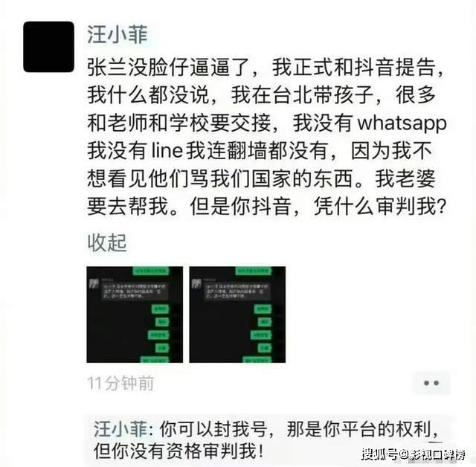Open the two-dot like and comment menu
The width and height of the screenshot is (476, 467).
(431, 383)
